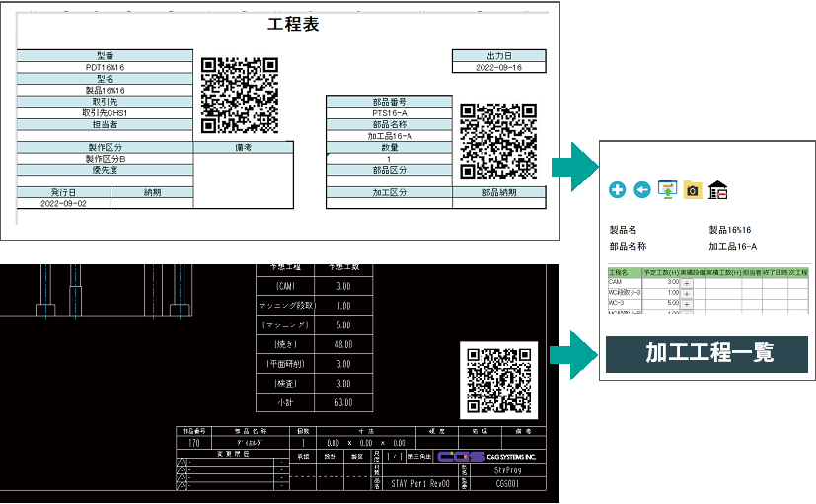The image size is (816, 504).
Task: Click the plus button in WC-3 row
Action: [687, 304]
